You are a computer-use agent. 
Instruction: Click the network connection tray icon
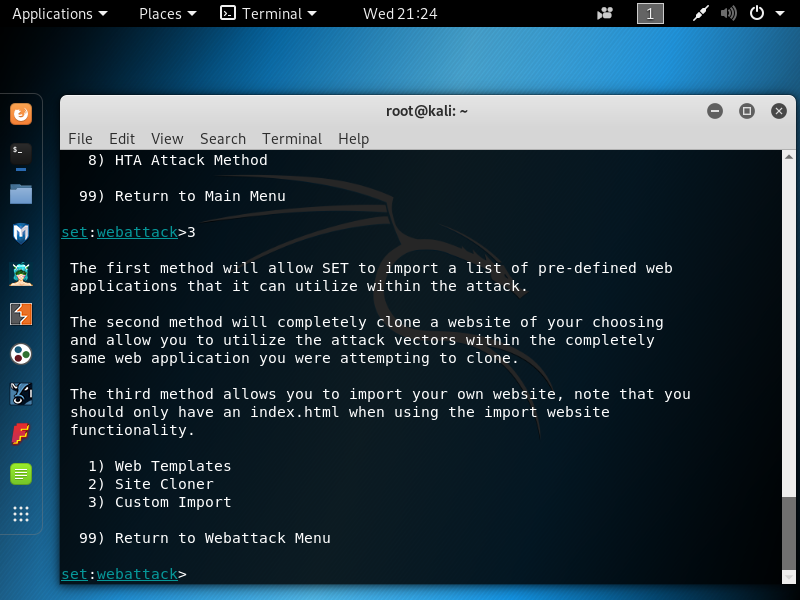pyautogui.click(x=701, y=14)
